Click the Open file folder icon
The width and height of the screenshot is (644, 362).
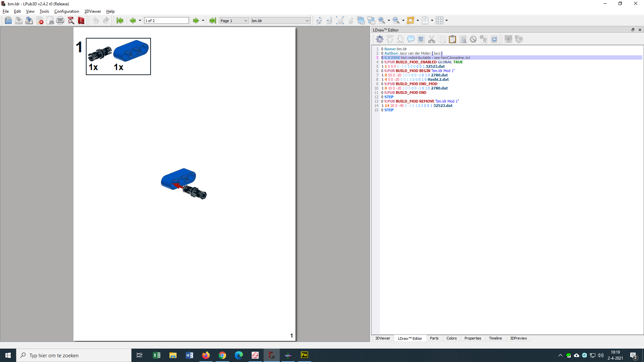click(x=8, y=20)
